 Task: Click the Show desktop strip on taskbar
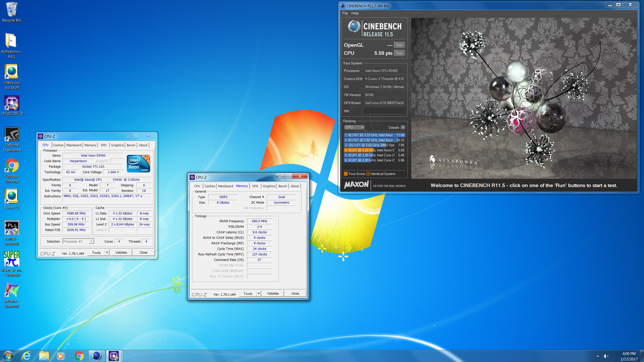tap(642, 356)
